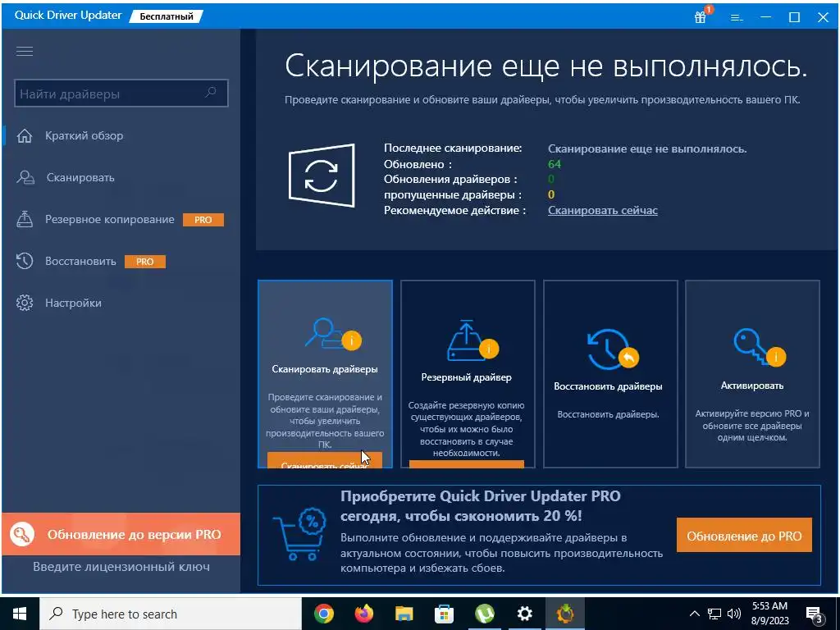The image size is (840, 630).
Task: Click Обновление до версии PRO bar
Action: click(121, 534)
